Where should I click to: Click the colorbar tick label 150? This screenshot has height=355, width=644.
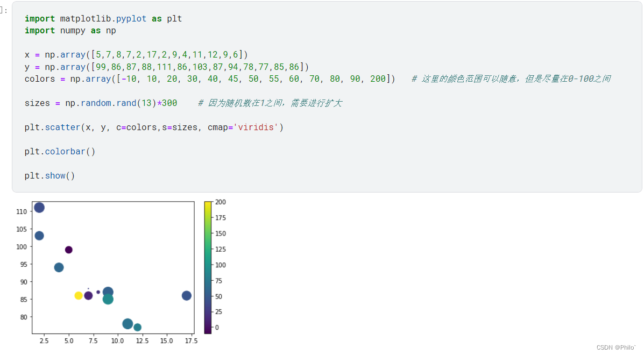pos(221,233)
